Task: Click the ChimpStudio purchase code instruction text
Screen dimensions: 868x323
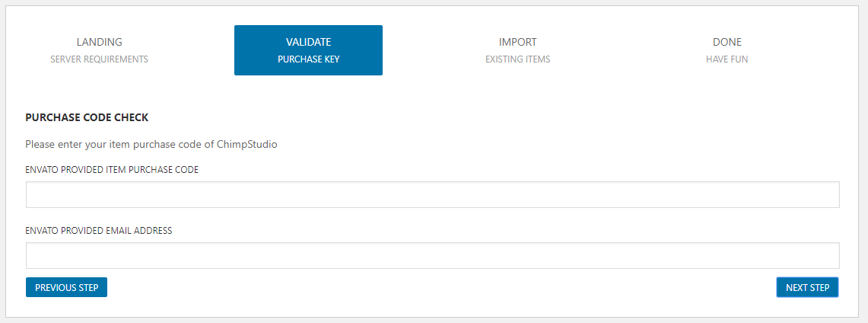Action: (x=151, y=145)
